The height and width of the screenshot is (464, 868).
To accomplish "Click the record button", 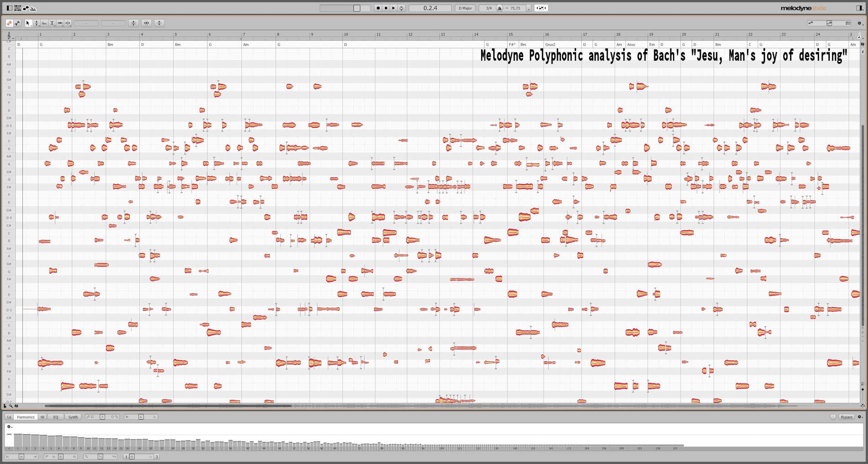I will 378,8.
